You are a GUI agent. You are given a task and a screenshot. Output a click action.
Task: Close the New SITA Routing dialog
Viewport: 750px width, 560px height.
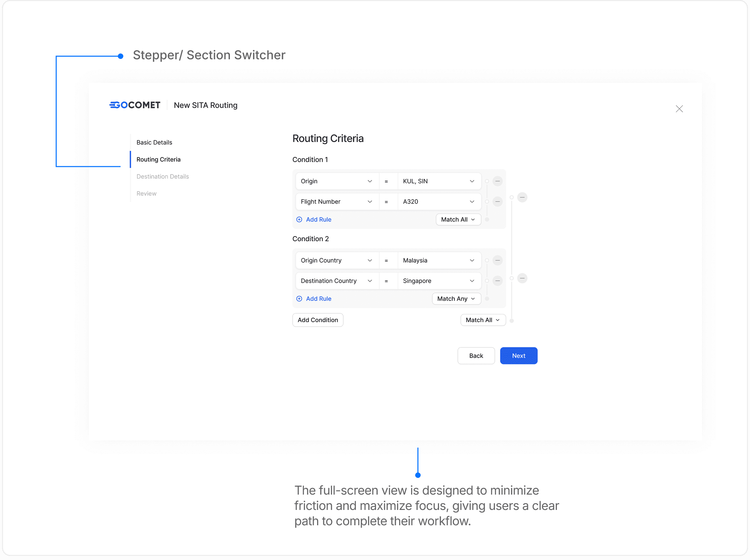click(x=679, y=109)
